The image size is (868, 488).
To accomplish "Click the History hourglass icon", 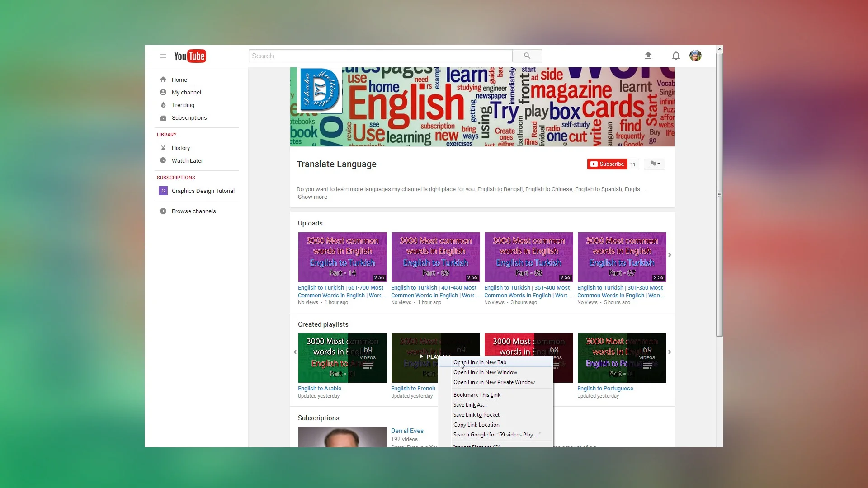I will 163,148.
